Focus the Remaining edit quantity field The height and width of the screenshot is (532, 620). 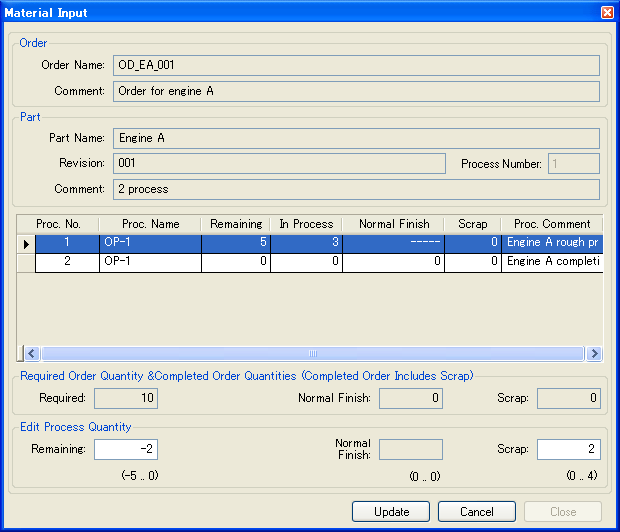(126, 449)
